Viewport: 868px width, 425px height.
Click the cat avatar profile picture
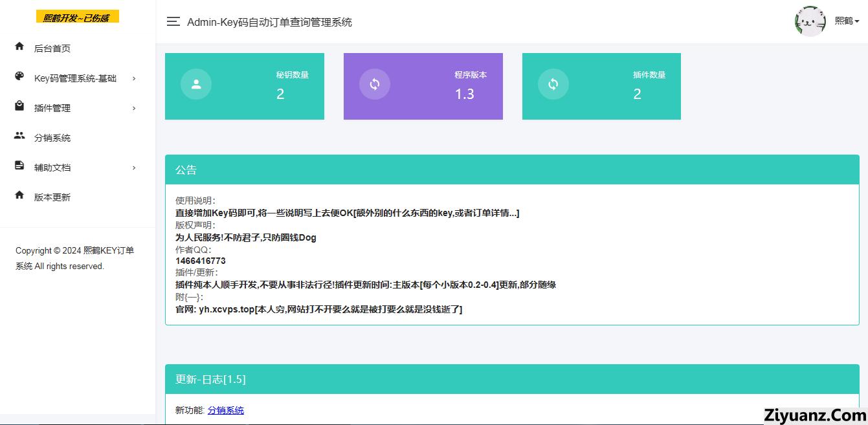810,21
